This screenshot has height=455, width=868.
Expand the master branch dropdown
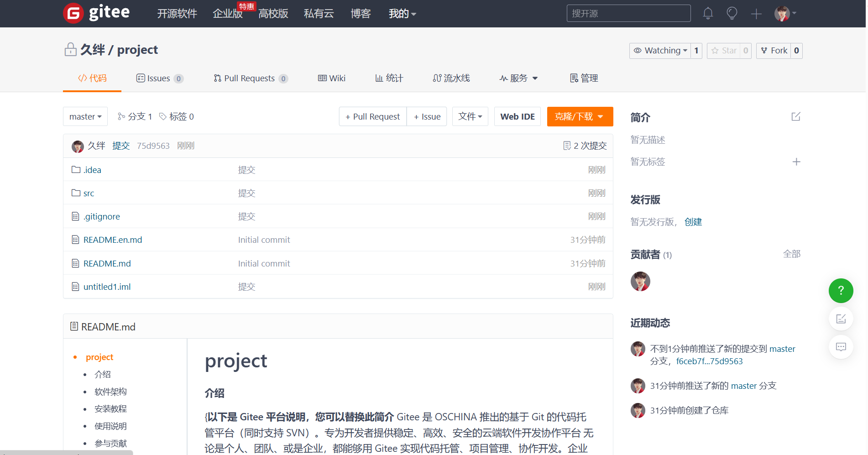(x=85, y=117)
